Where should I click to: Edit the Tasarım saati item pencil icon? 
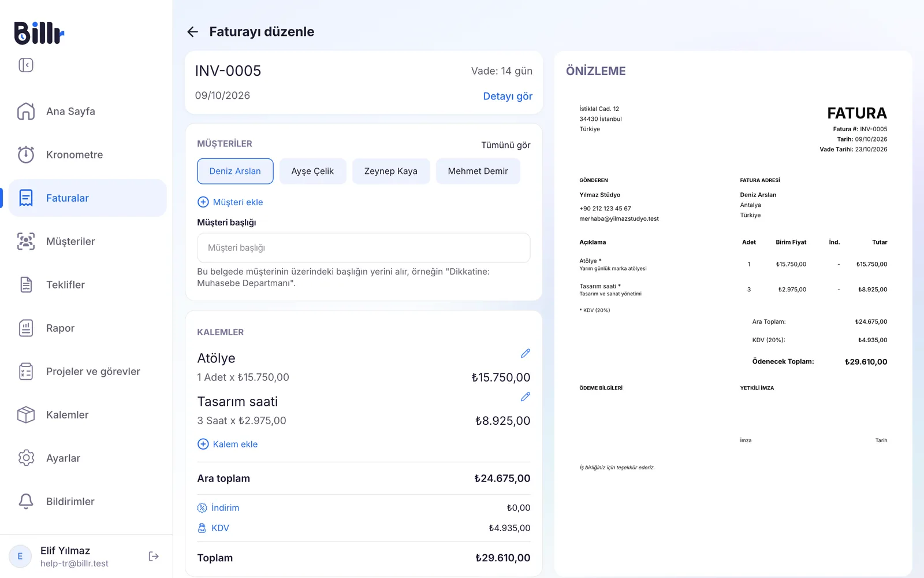(525, 397)
